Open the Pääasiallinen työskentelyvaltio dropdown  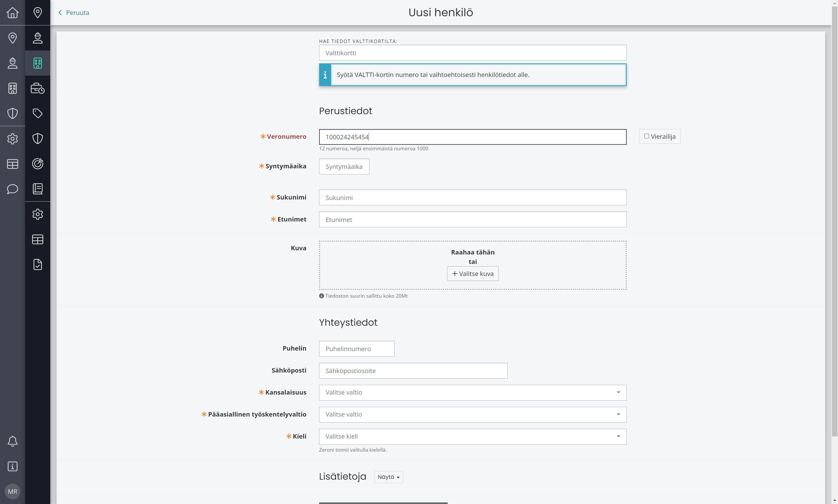[473, 414]
